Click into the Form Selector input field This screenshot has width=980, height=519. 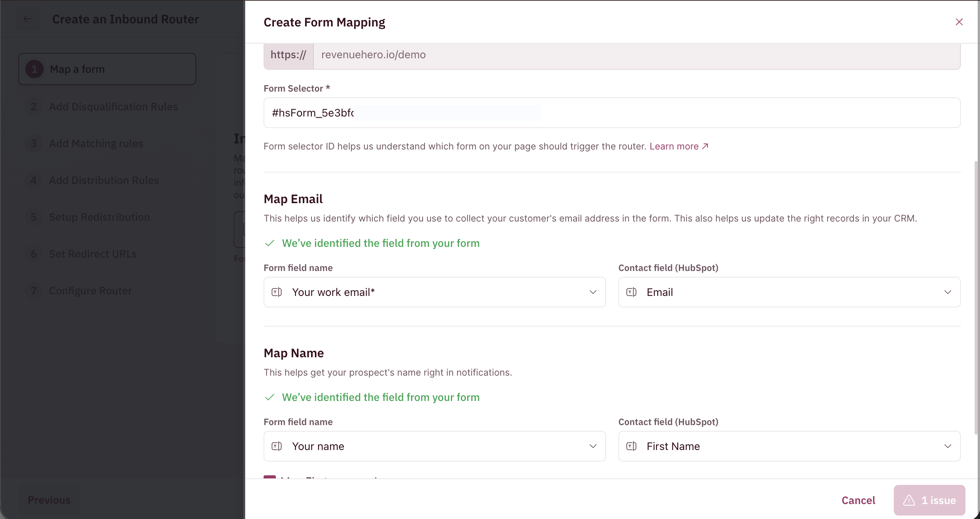(612, 113)
